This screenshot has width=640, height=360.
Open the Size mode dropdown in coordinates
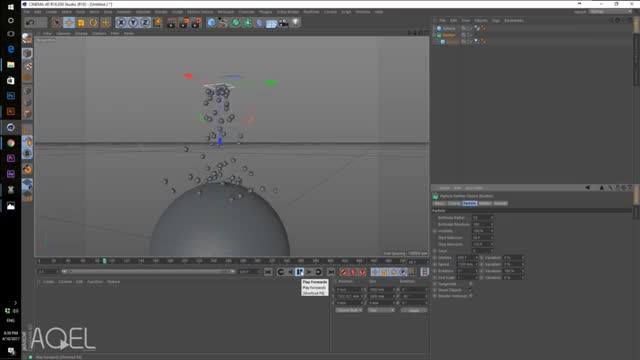coord(381,310)
